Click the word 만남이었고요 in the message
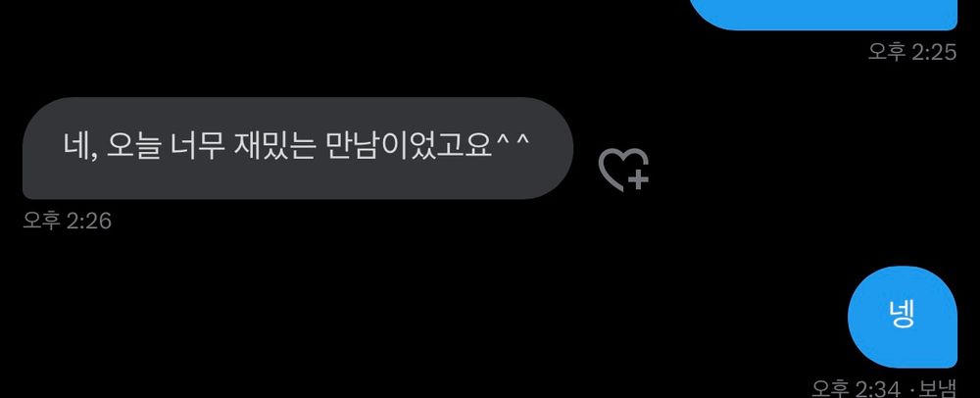The height and width of the screenshot is (398, 980). (x=409, y=146)
